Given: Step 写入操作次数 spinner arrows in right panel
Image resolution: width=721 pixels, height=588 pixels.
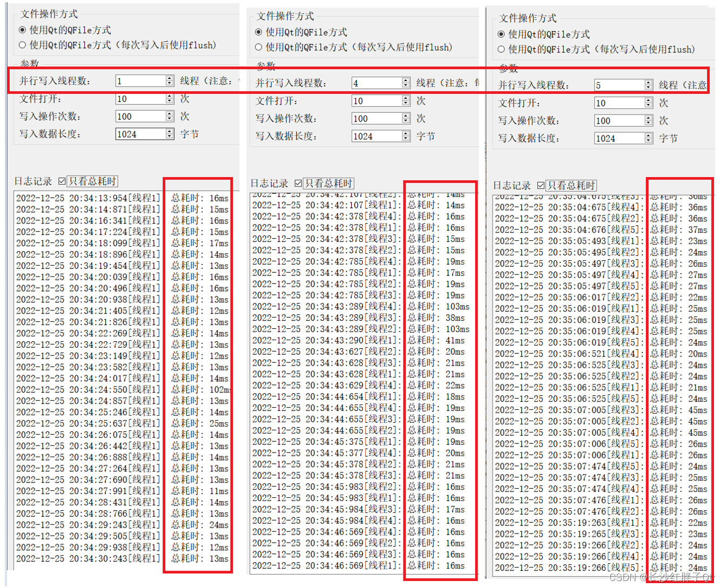Looking at the screenshot, I should click(649, 121).
